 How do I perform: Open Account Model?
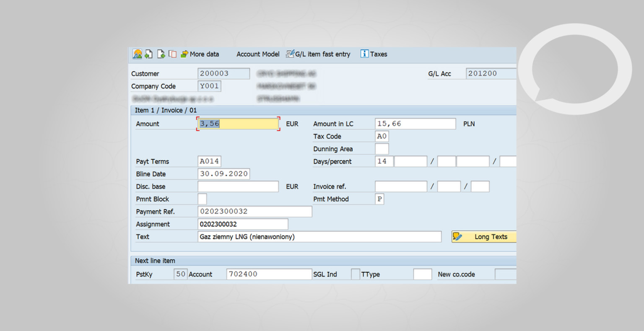(258, 54)
